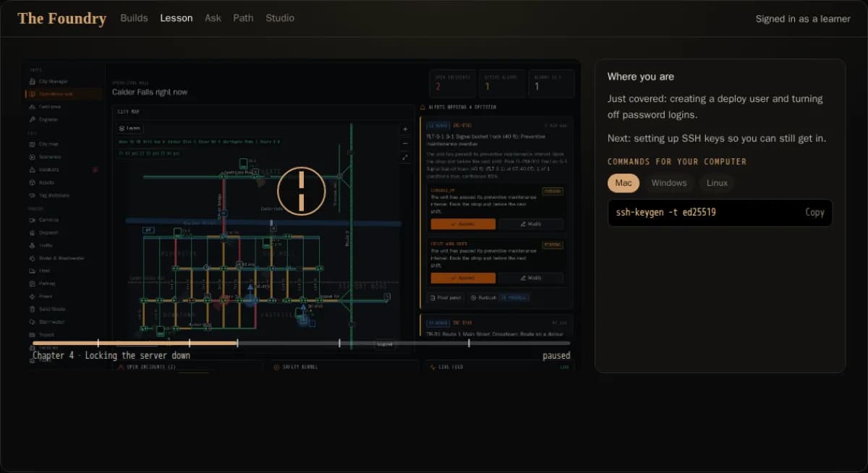The height and width of the screenshot is (473, 868).
Task: Jump to last chapter marker on progress bar
Action: 469,343
